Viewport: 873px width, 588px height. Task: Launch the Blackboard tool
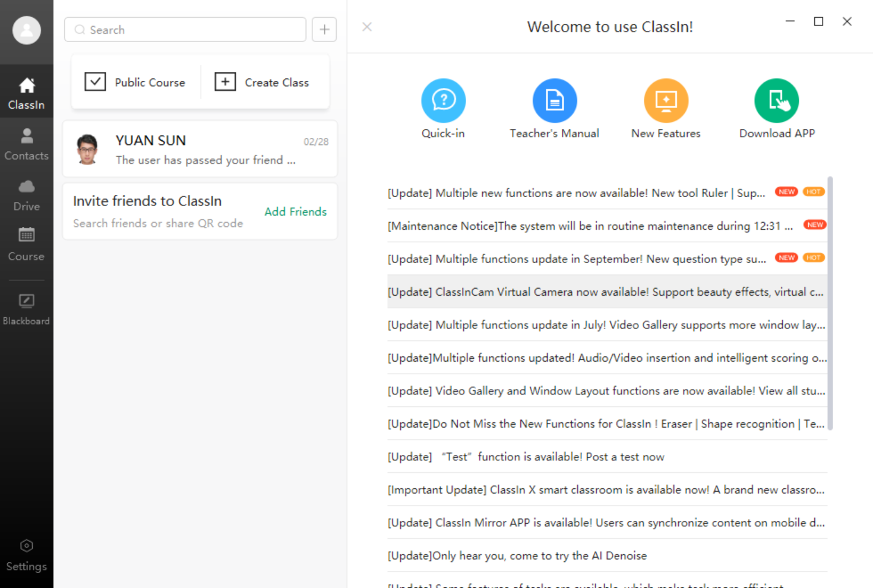[x=27, y=309]
